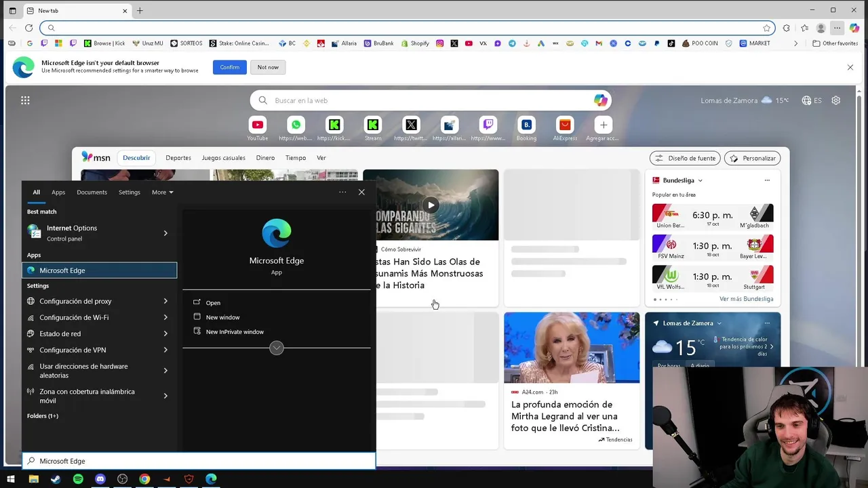This screenshot has width=868, height=488.
Task: Open Steam from the taskbar
Action: click(x=56, y=479)
